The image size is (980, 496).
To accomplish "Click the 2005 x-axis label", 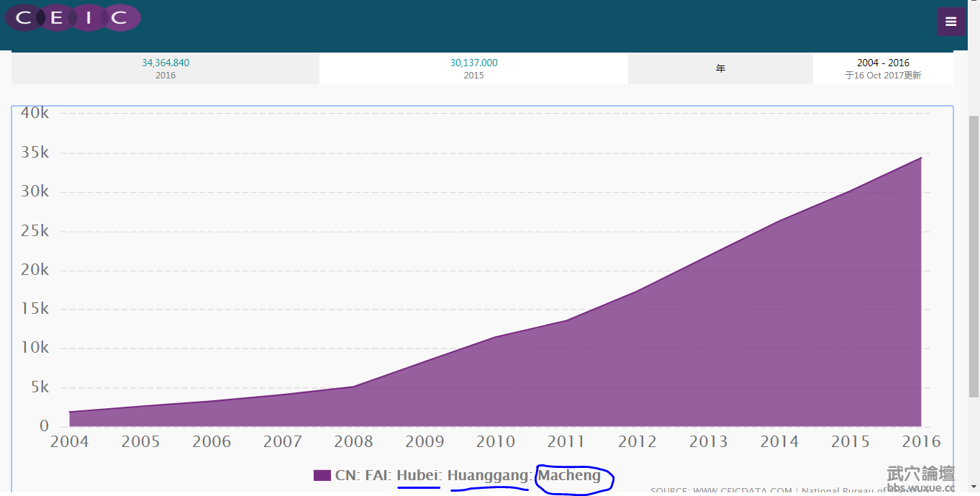I will coord(140,441).
